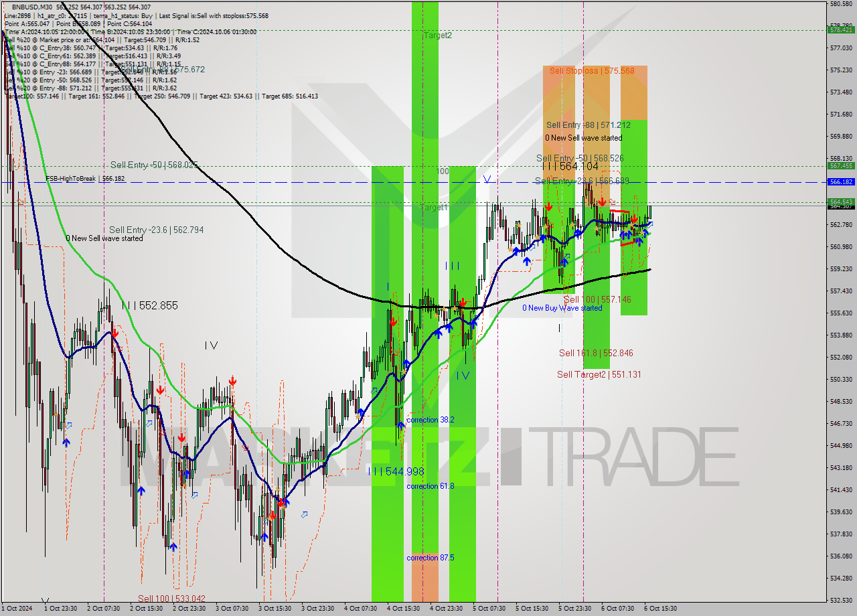
Task: Click the 571.680 price axis value
Action: click(x=841, y=114)
